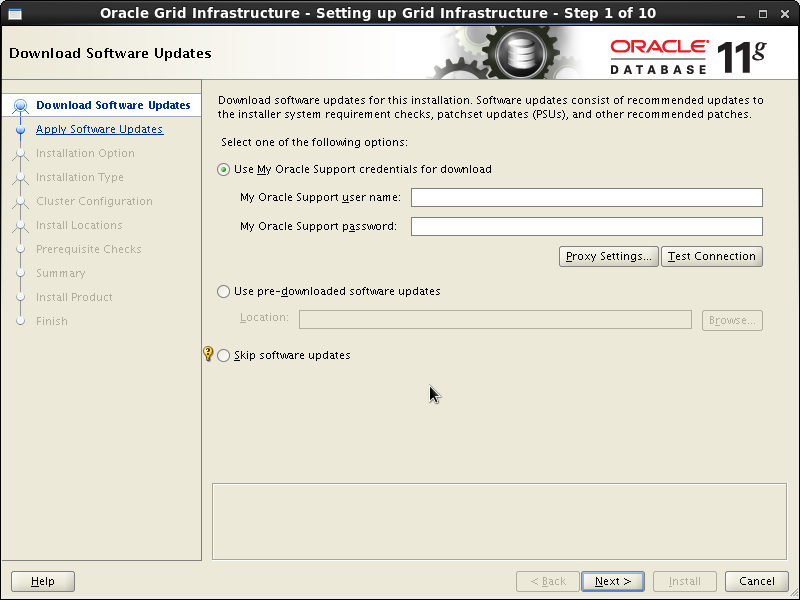This screenshot has width=800, height=600.
Task: Open the window menu icon in title bar
Action: (x=15, y=14)
